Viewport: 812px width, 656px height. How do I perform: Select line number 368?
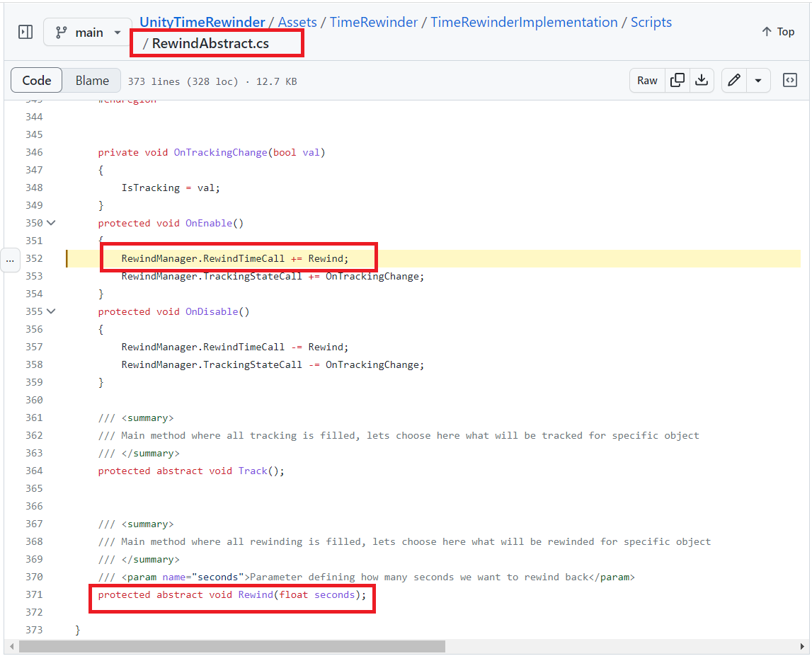[x=34, y=541]
